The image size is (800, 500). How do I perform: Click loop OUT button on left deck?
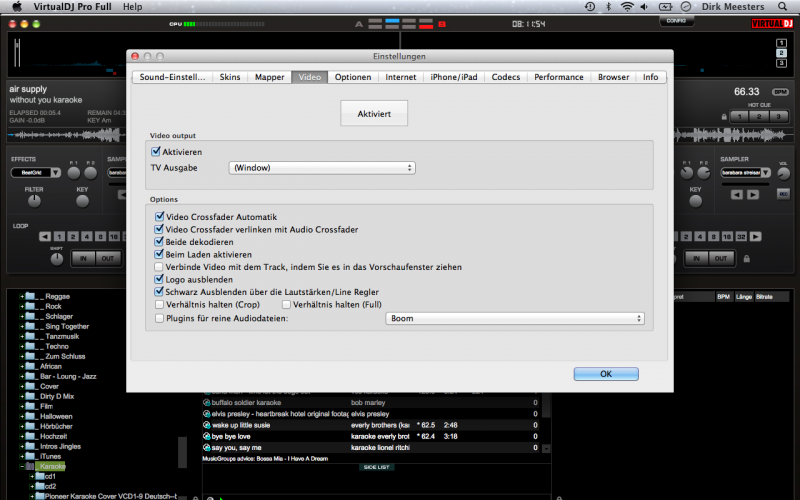[x=108, y=259]
